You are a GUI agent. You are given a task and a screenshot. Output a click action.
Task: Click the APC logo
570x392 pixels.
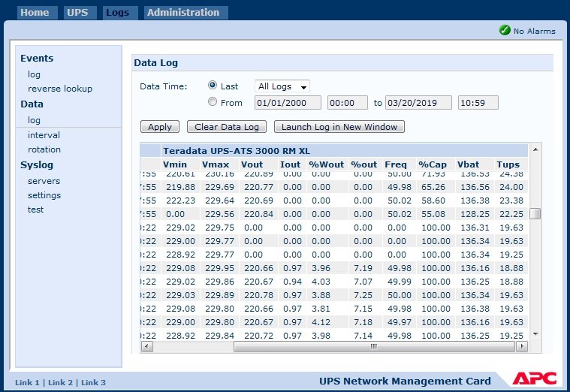tap(534, 378)
